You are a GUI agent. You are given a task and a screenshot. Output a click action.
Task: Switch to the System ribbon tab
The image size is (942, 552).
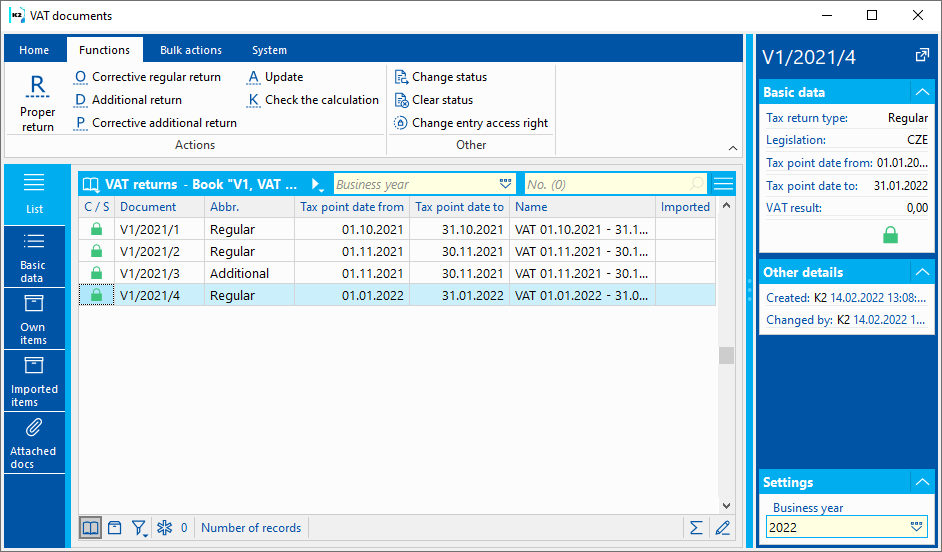(x=269, y=50)
